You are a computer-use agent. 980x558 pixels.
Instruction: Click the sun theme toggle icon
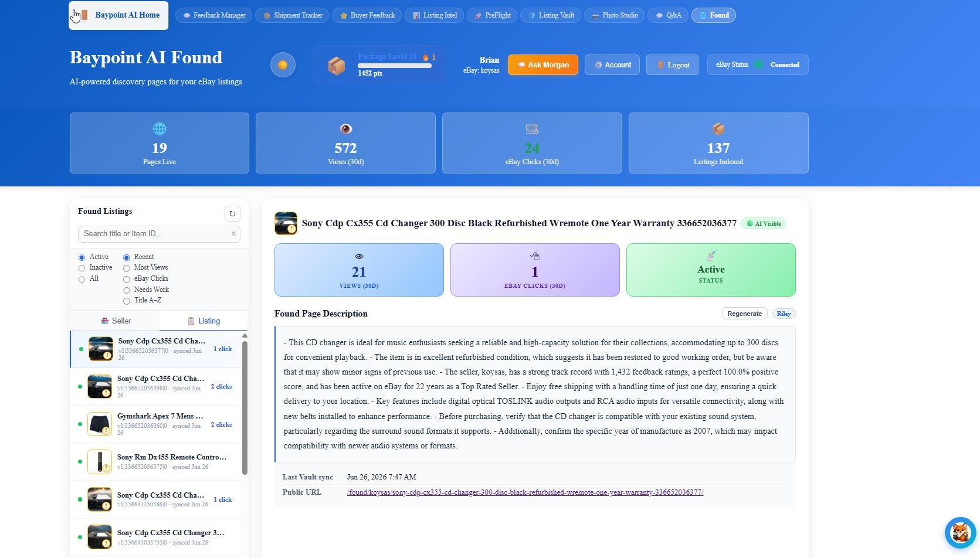(x=283, y=64)
